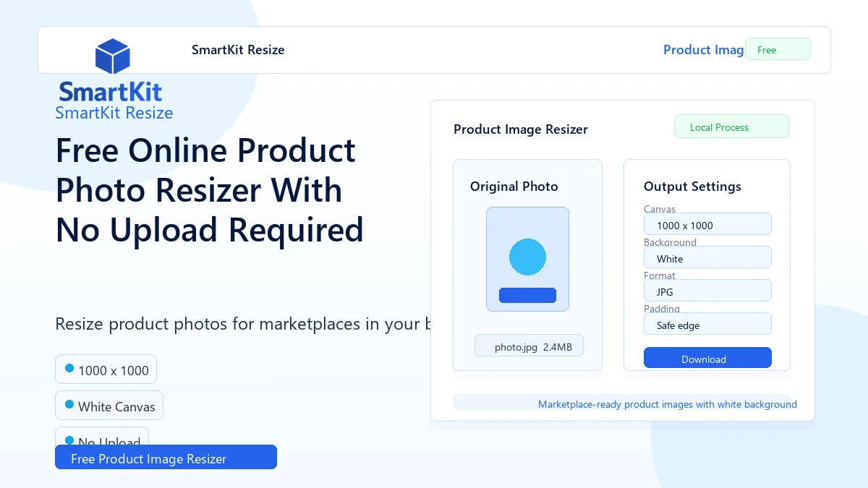This screenshot has width=868, height=488.
Task: Click the Free Product Image Resizer button
Action: (x=166, y=457)
